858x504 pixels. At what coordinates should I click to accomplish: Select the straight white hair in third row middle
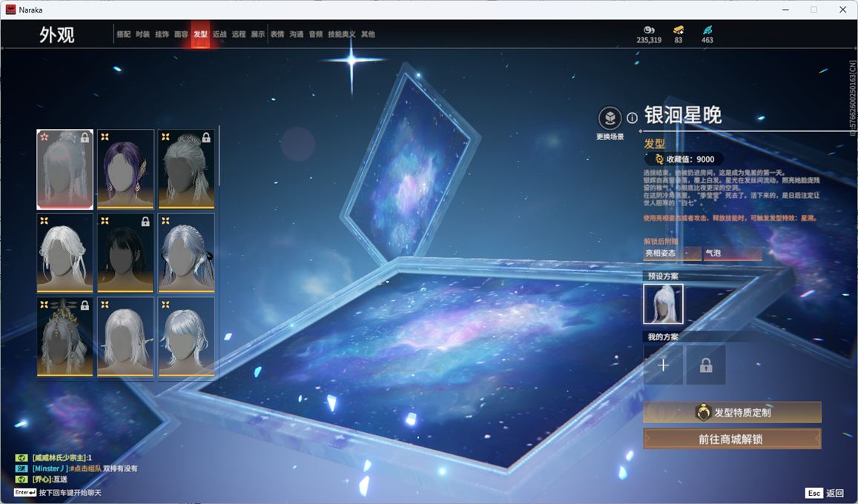click(125, 337)
